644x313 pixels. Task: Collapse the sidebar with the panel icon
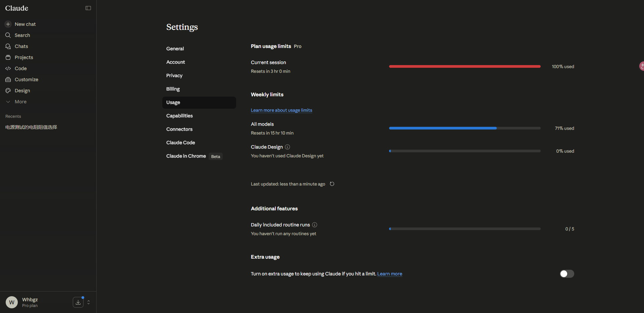coord(88,8)
